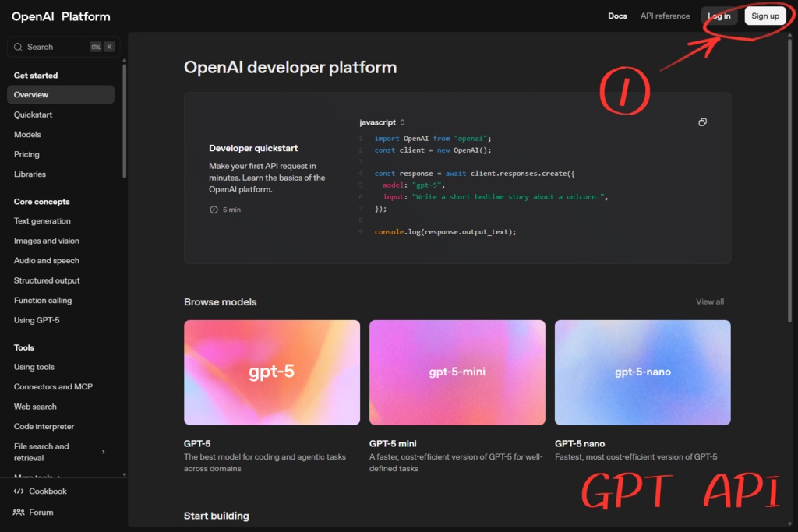798x532 pixels.
Task: Open Function calling page
Action: pos(43,300)
